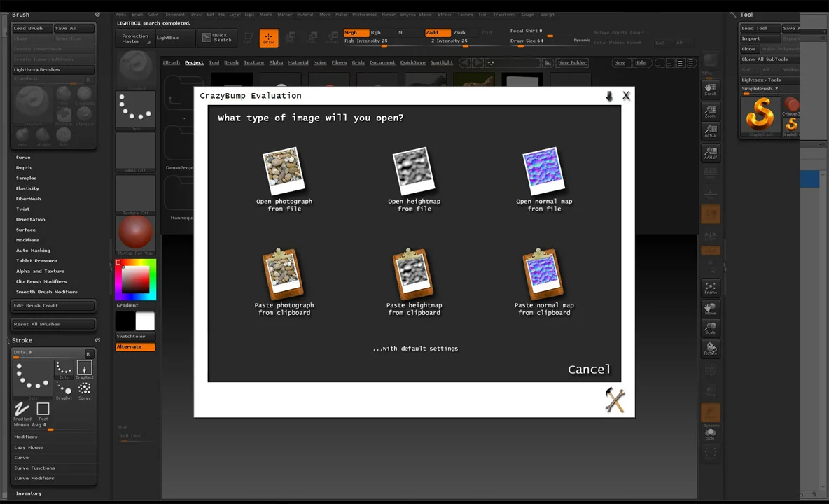
Task: Expand the Curve section in Brush palette
Action: [x=23, y=157]
